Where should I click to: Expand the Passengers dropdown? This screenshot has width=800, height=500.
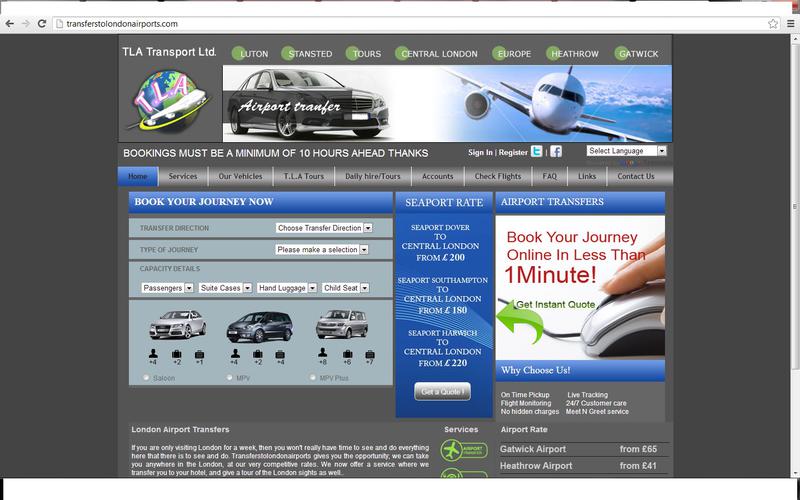167,288
